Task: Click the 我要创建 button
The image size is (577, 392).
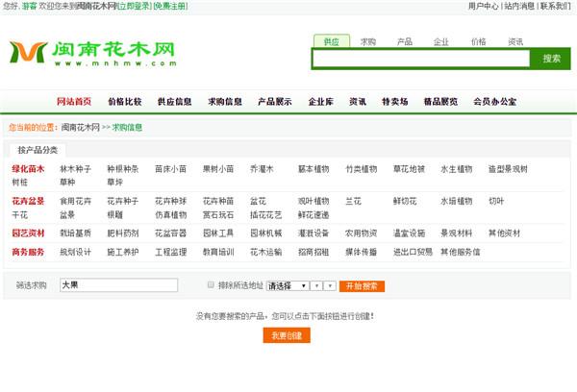Action: click(x=287, y=335)
